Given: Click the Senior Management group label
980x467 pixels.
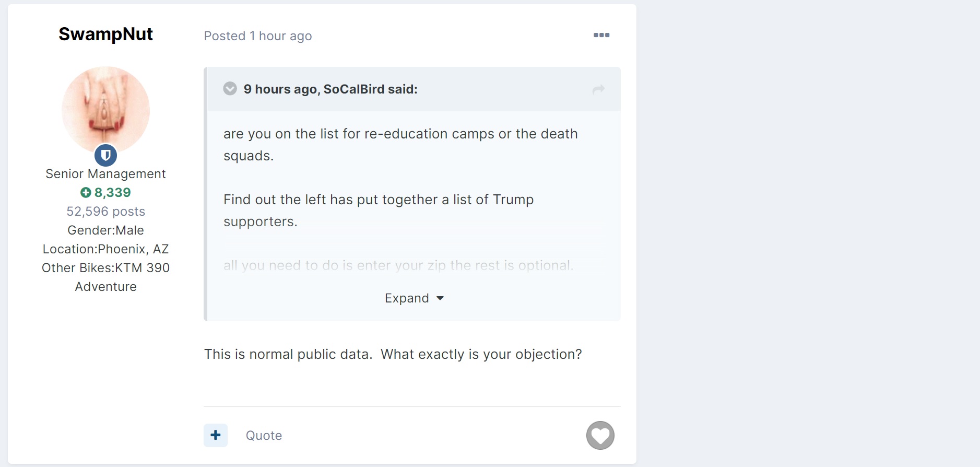Looking at the screenshot, I should point(105,174).
